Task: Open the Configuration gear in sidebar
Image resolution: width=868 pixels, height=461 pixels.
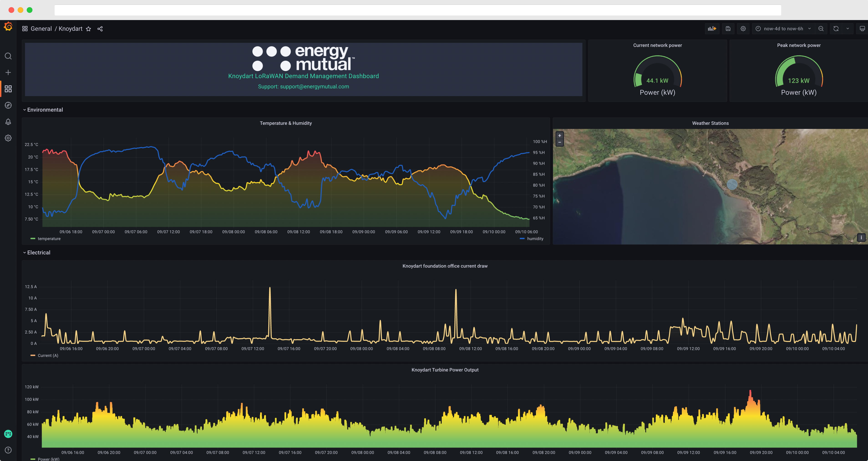Action: 8,138
